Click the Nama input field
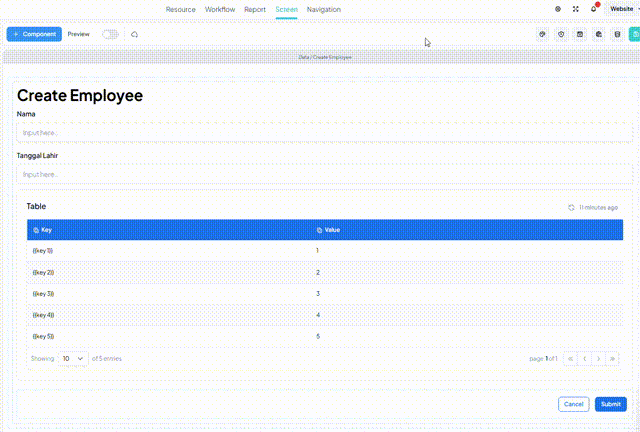 (x=324, y=133)
